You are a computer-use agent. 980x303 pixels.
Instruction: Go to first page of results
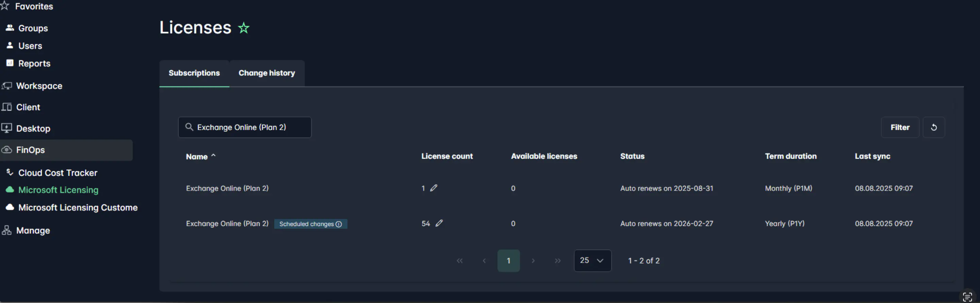click(x=459, y=261)
